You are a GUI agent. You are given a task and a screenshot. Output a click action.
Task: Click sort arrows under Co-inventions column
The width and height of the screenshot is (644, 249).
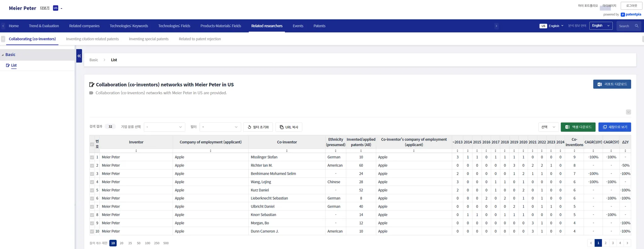coord(574,151)
